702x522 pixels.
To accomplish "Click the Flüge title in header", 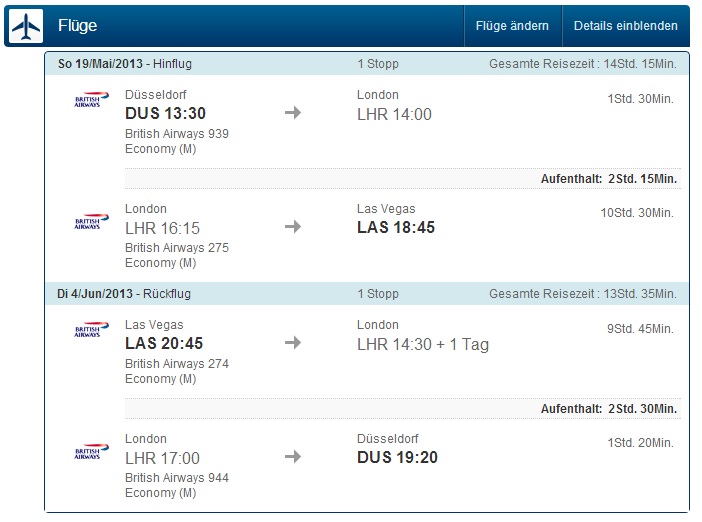I will point(78,26).
